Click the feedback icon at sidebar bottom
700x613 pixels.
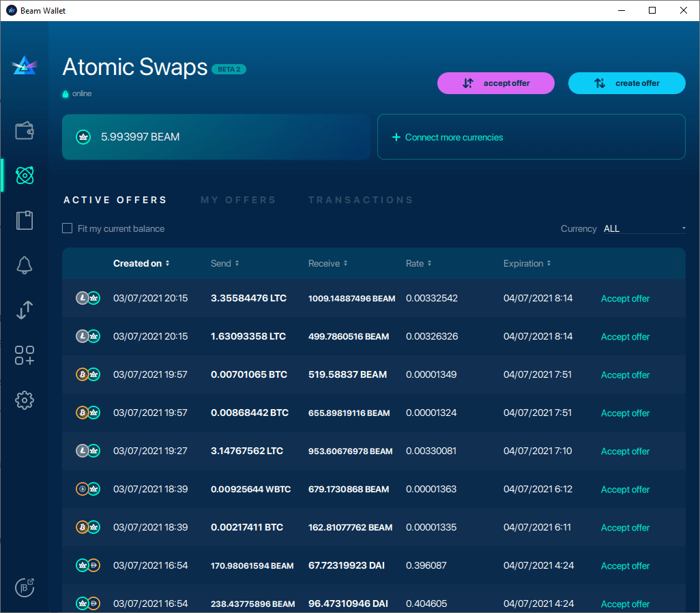coord(25,587)
